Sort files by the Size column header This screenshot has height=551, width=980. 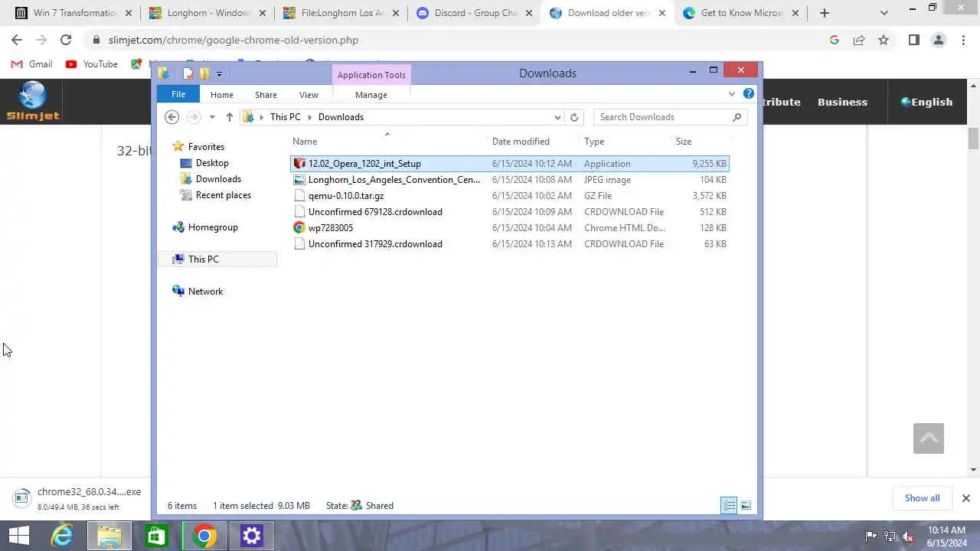pyautogui.click(x=684, y=142)
